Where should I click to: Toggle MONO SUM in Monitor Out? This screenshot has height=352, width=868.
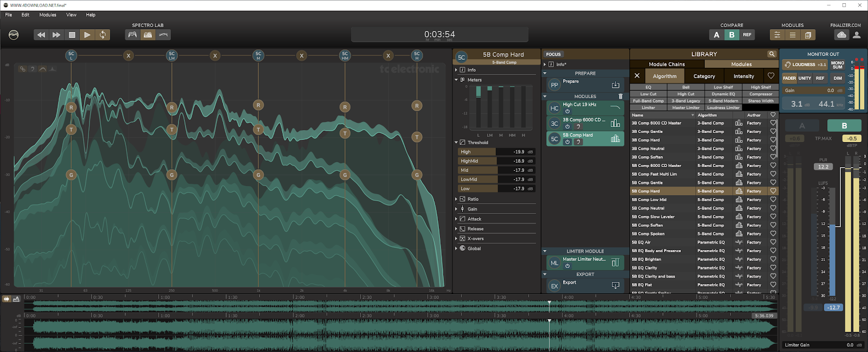click(x=838, y=65)
